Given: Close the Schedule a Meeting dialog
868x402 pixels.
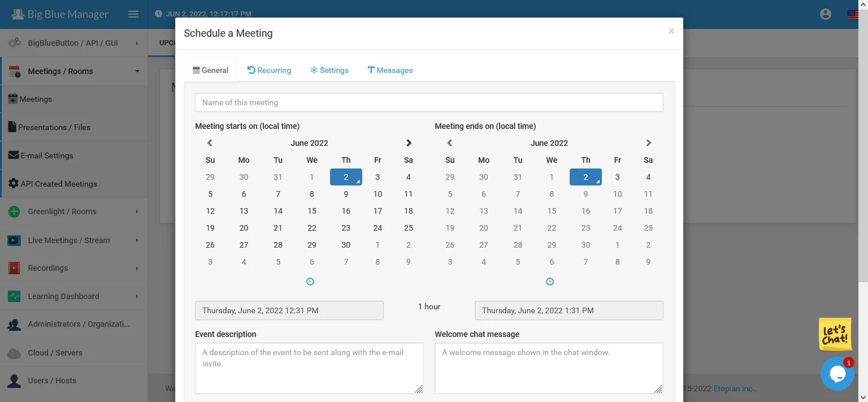Looking at the screenshot, I should point(671,32).
